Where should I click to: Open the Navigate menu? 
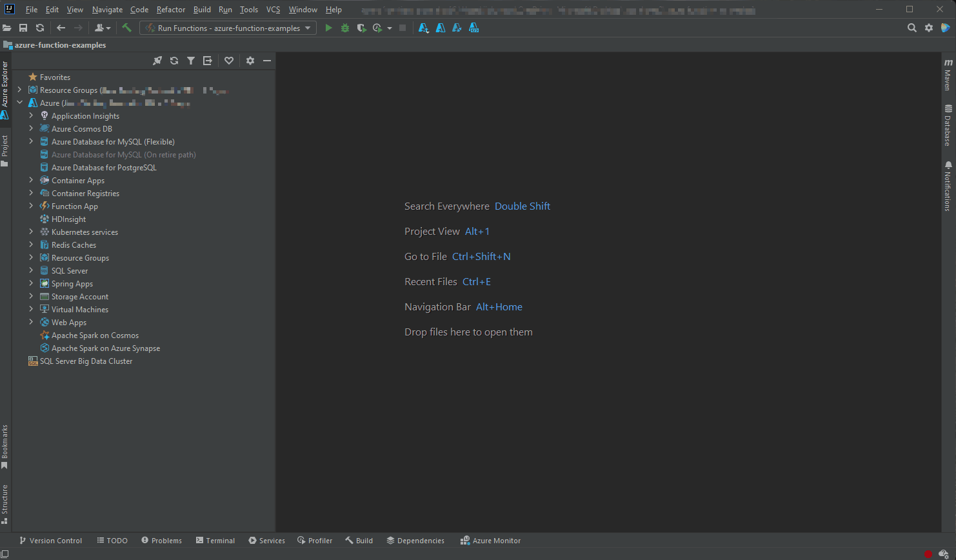[x=106, y=9]
